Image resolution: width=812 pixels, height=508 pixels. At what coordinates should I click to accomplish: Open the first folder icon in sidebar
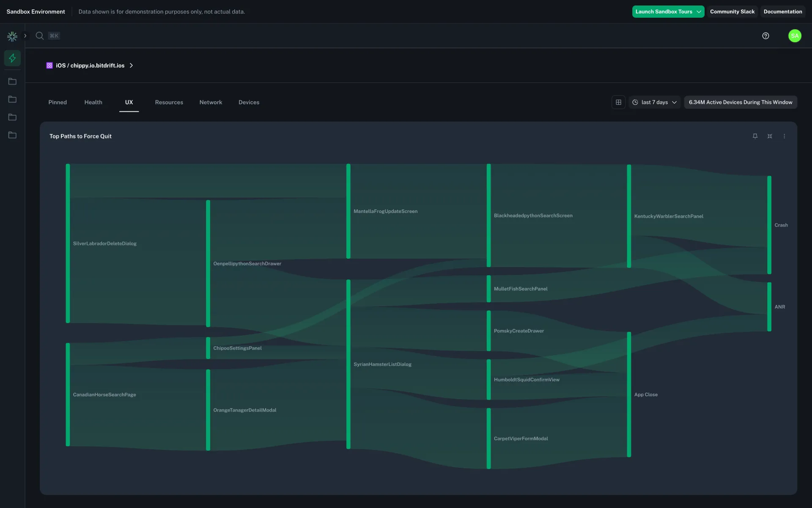coord(12,81)
